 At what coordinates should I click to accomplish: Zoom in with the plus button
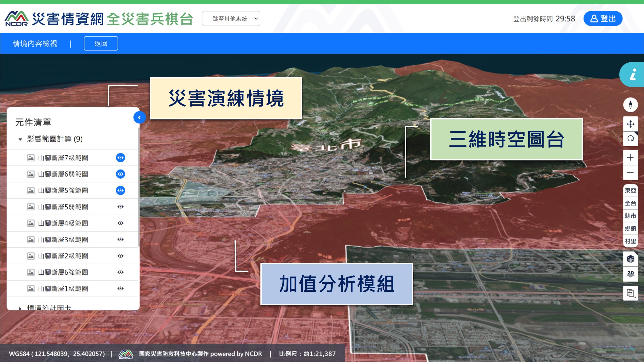630,158
